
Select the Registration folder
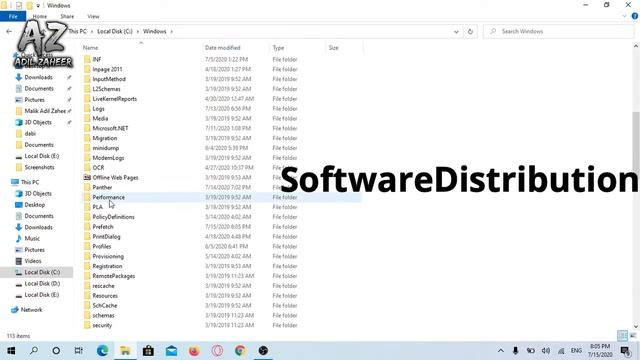tap(107, 266)
